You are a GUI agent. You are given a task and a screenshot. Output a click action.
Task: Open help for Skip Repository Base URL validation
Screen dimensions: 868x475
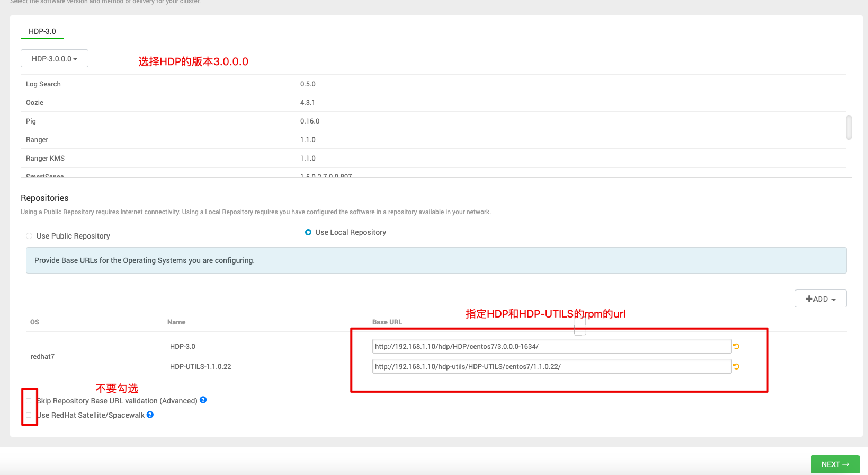point(203,400)
